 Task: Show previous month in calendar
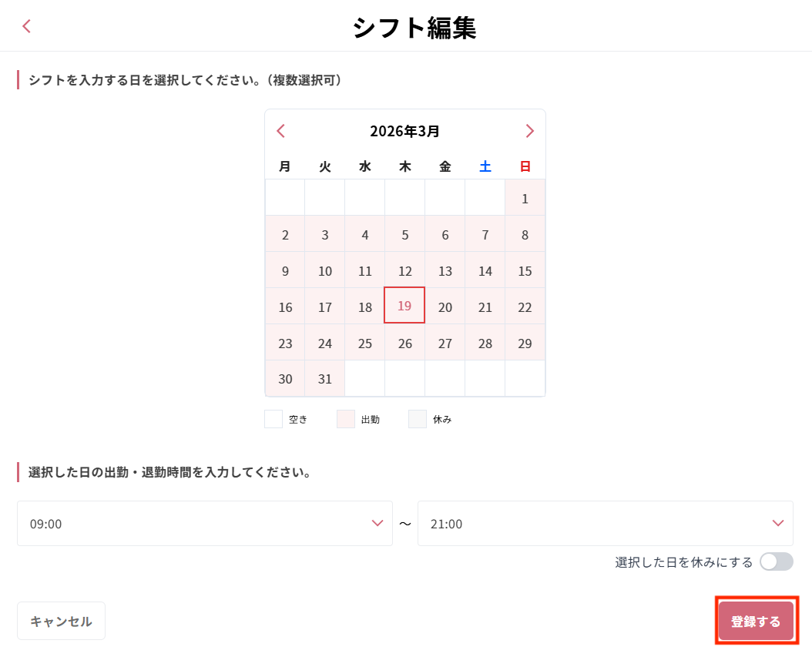(x=281, y=131)
